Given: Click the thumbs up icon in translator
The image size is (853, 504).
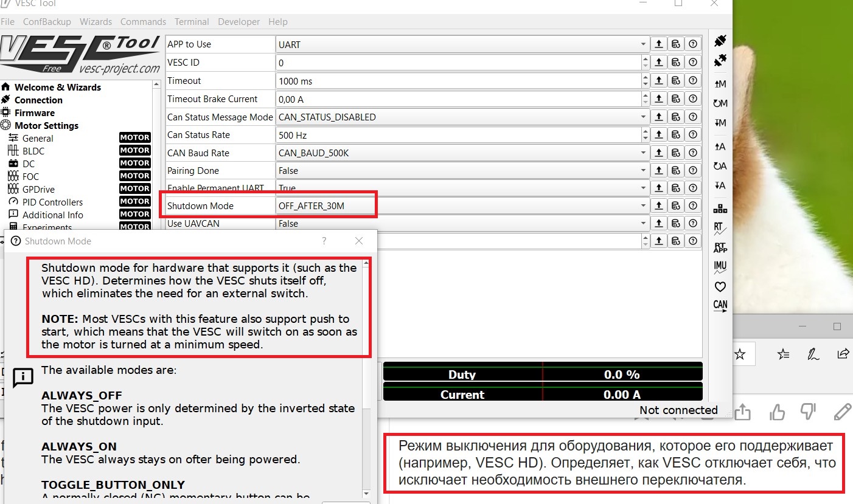Looking at the screenshot, I should pos(777,413).
